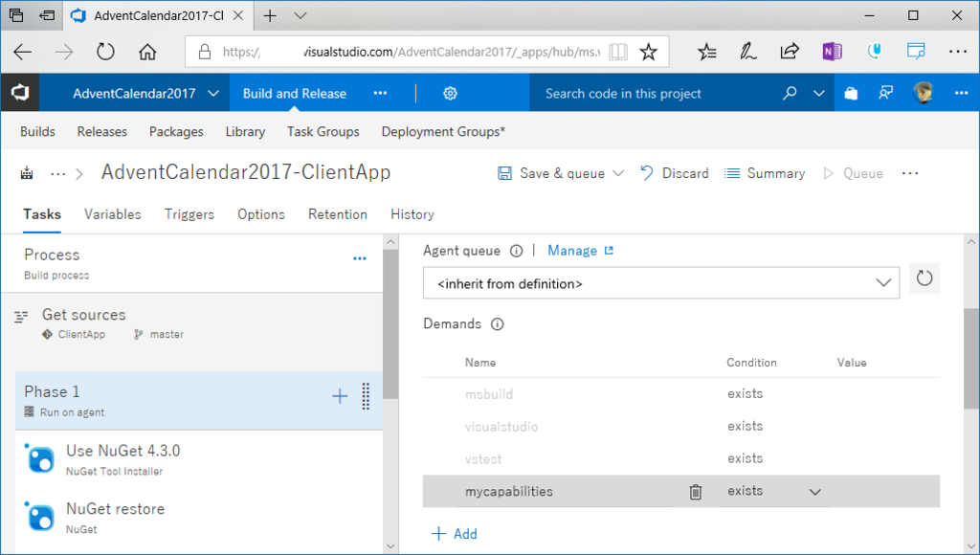Select the Phase 1 row
This screenshot has width=980, height=555.
(x=199, y=401)
